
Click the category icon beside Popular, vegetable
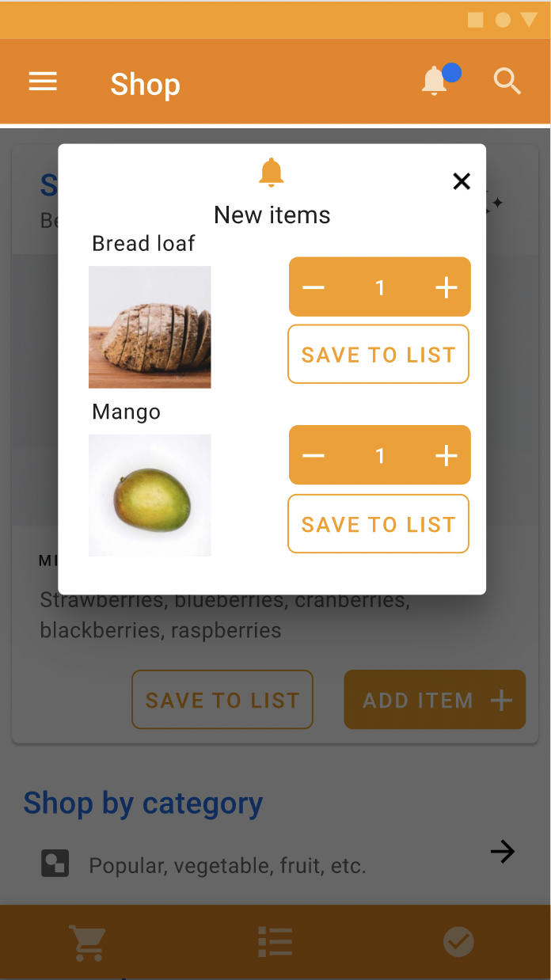(55, 863)
